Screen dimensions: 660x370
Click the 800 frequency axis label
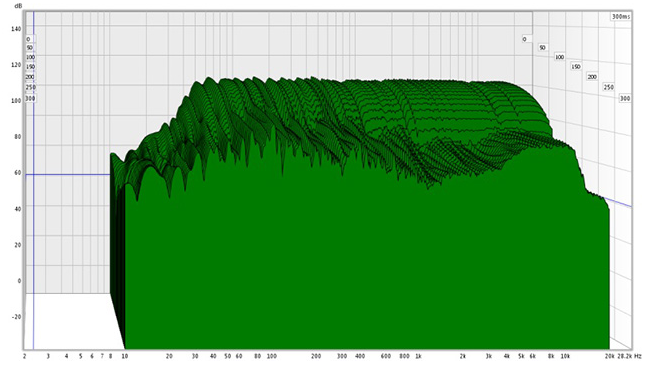click(404, 356)
